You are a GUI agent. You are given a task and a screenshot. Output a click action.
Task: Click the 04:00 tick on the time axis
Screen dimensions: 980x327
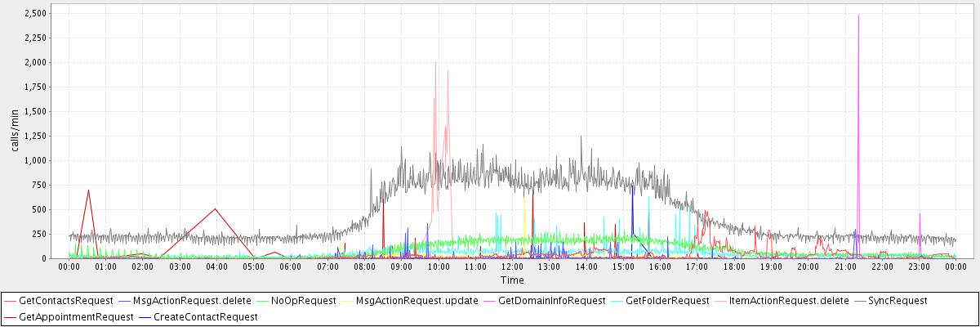coord(216,267)
